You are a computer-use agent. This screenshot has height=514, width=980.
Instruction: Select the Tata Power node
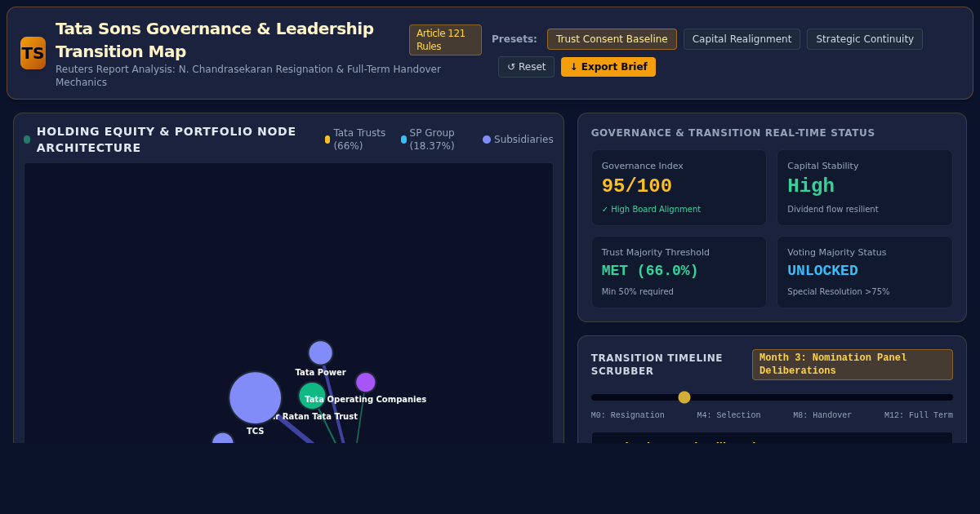point(320,352)
